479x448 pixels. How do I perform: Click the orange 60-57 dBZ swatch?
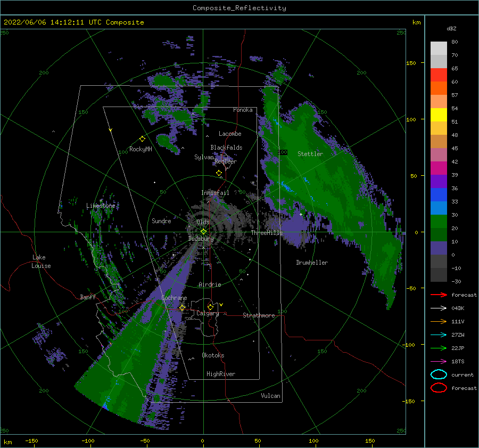coord(439,88)
